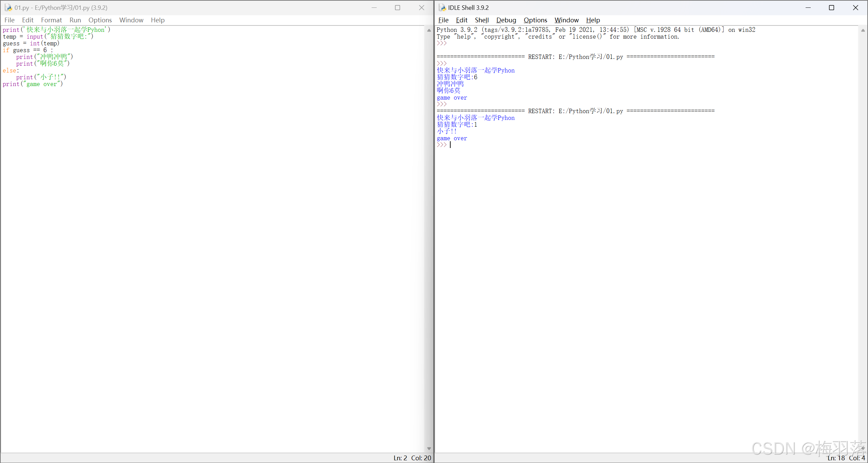Open the editor's Options menu

(100, 20)
